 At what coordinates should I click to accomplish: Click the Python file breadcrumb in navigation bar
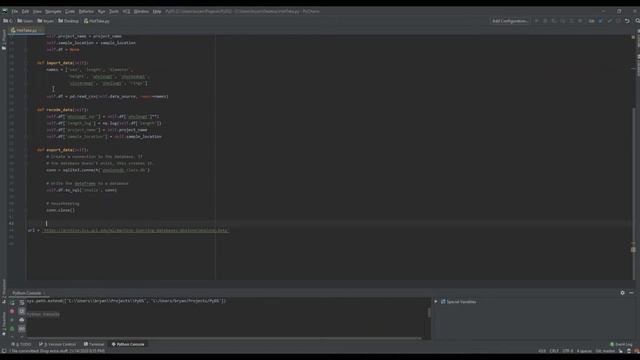coord(97,21)
